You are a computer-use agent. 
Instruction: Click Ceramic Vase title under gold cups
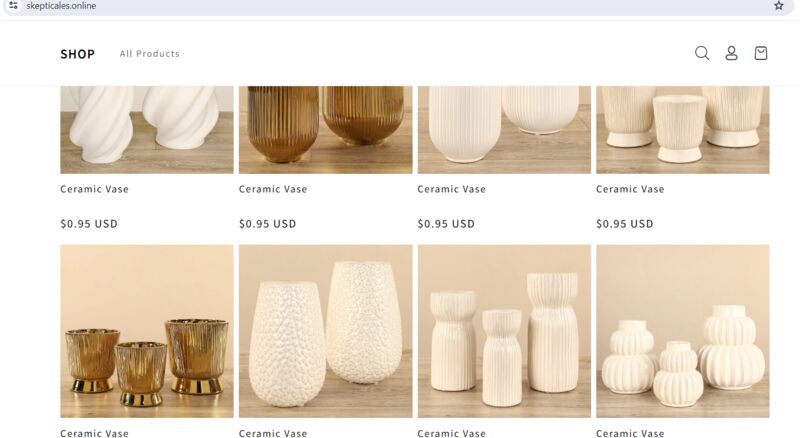(x=94, y=433)
